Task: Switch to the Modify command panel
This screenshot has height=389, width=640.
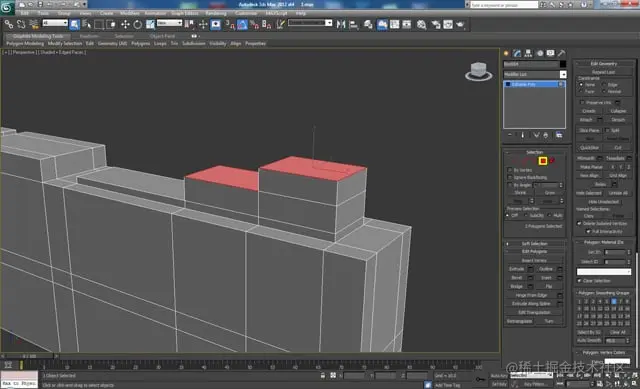Action: 517,53
